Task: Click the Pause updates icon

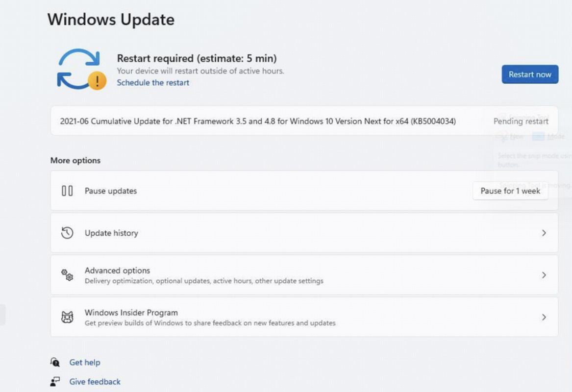Action: (67, 191)
